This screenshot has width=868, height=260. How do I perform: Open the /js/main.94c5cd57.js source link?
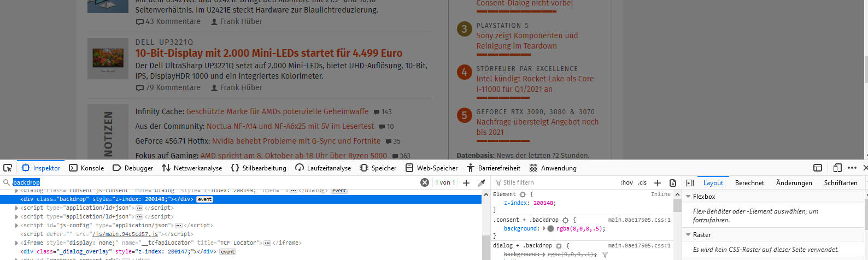point(125,234)
